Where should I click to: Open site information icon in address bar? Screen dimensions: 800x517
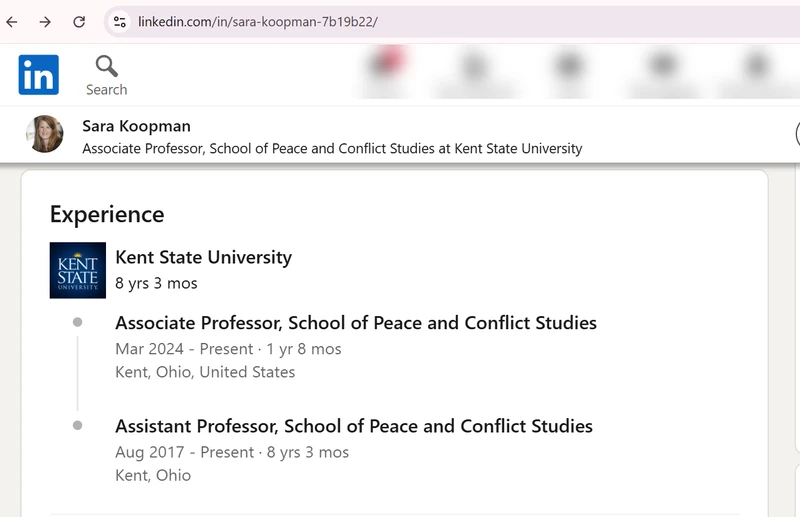[120, 22]
